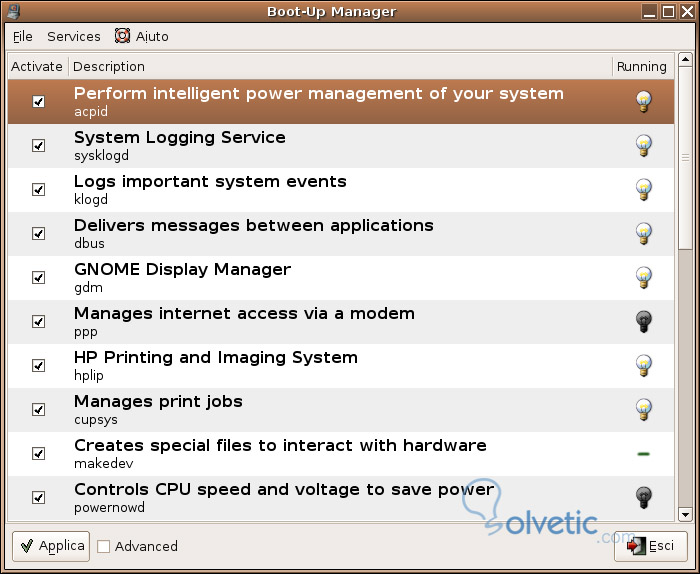This screenshot has height=574, width=700.
Task: Disable the cupsys service checkbox
Action: 38,410
